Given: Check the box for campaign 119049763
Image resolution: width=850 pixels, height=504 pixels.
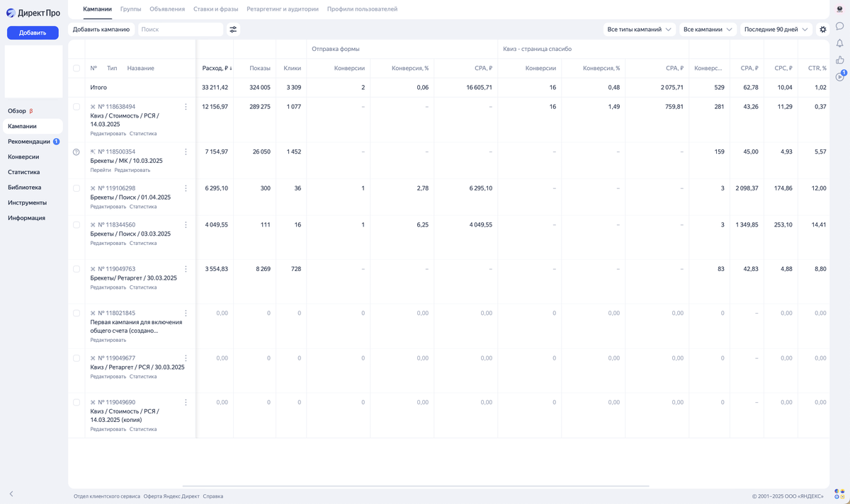Looking at the screenshot, I should click(76, 269).
